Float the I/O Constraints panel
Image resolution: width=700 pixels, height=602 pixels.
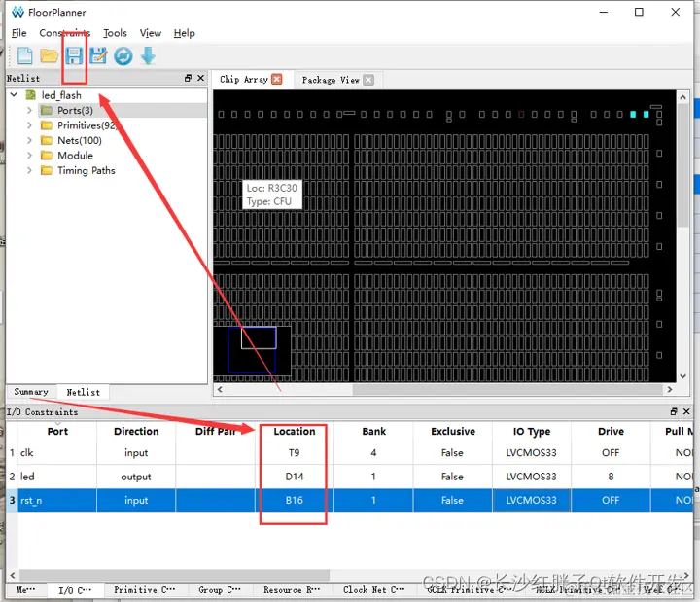click(x=674, y=411)
